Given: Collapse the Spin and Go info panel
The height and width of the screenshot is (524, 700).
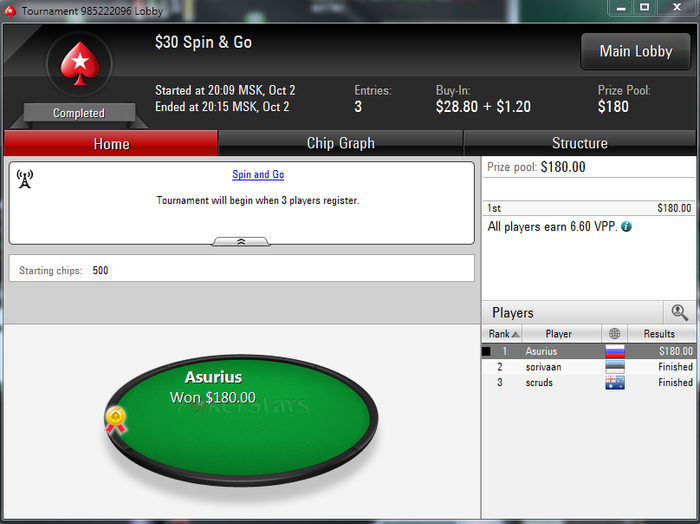Looking at the screenshot, I should pyautogui.click(x=241, y=241).
